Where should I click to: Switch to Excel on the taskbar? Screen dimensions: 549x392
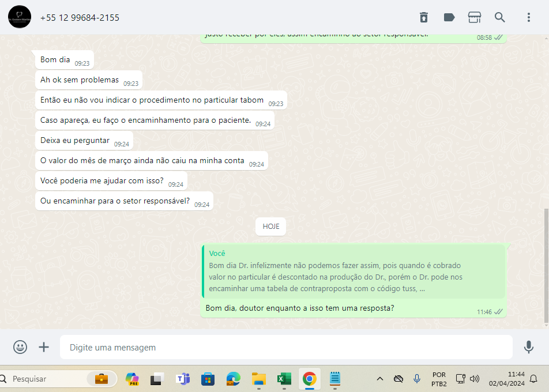pos(284,379)
